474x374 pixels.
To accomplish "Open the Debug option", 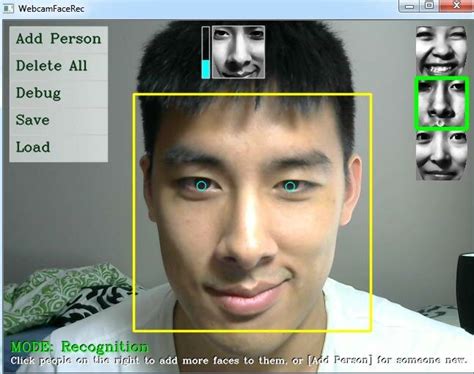I will click(59, 93).
